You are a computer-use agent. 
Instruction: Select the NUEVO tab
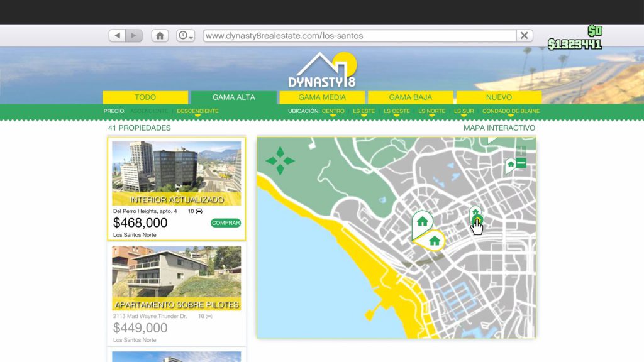(x=499, y=97)
